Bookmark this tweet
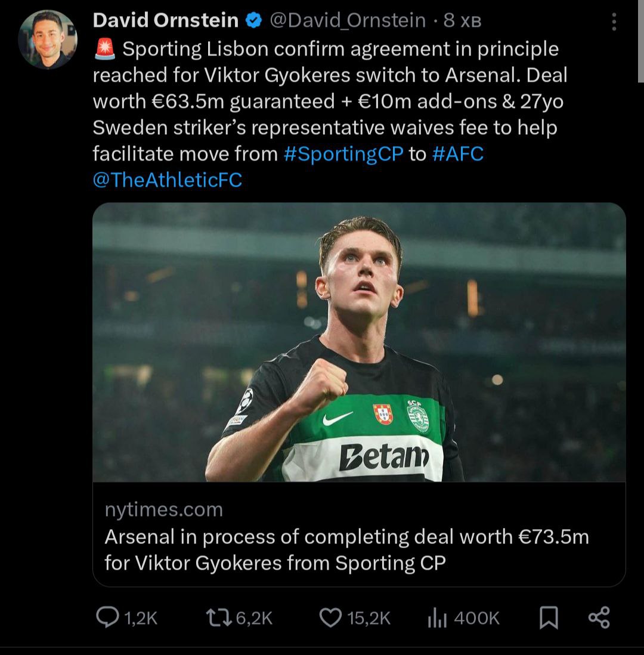The width and height of the screenshot is (644, 655). [x=549, y=618]
